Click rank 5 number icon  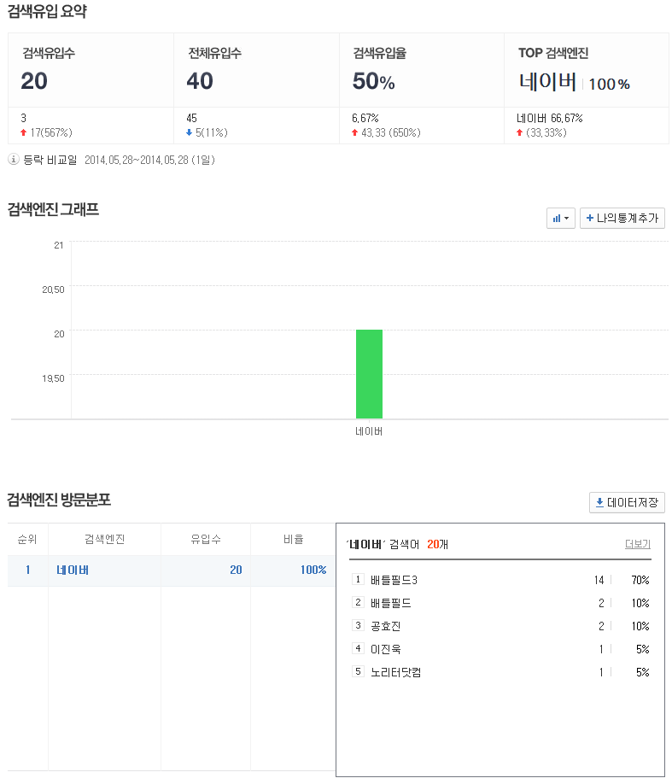click(358, 673)
